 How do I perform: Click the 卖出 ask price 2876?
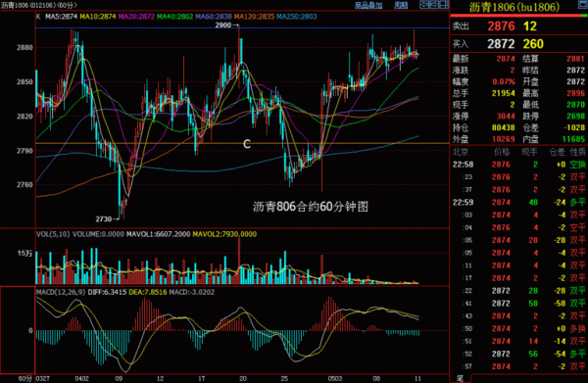[501, 26]
